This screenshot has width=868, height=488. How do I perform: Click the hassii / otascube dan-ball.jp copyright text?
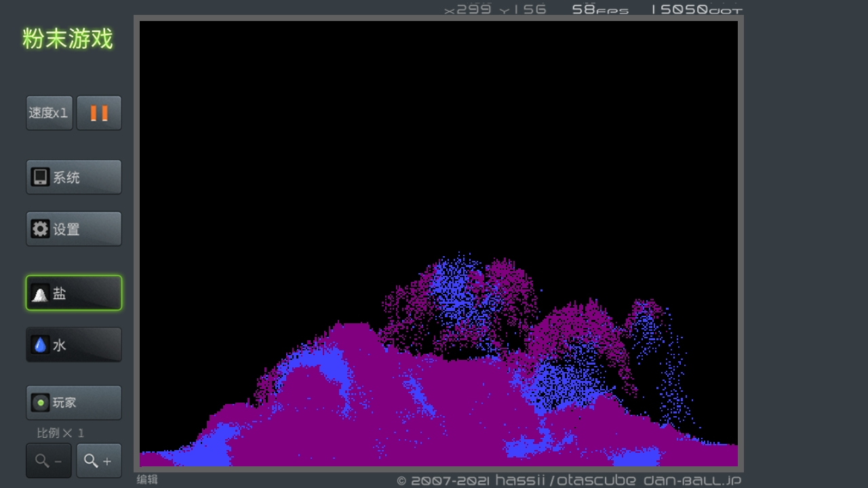[x=569, y=481]
